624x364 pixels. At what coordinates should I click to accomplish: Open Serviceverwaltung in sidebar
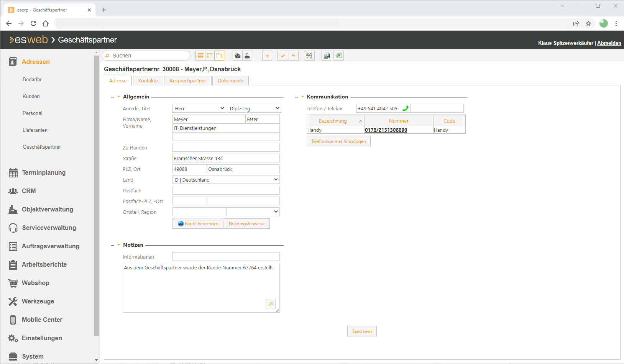(49, 228)
